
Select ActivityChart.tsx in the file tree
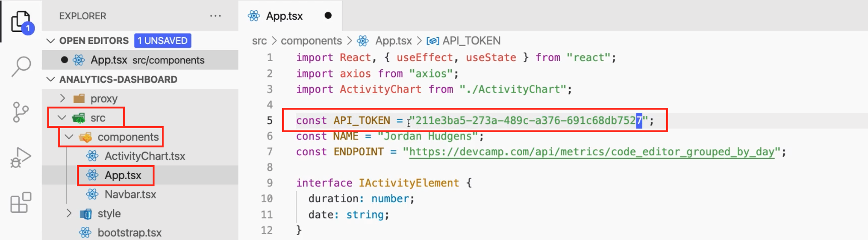click(x=145, y=156)
